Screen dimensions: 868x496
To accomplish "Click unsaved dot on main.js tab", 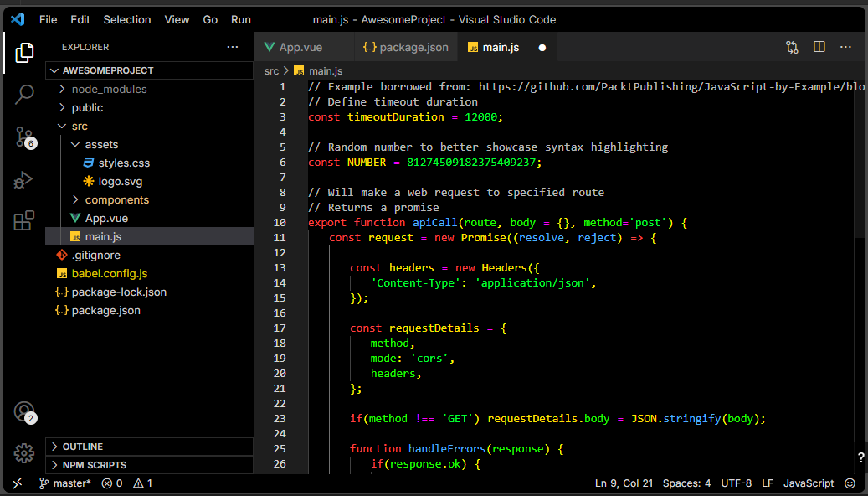I will point(542,48).
